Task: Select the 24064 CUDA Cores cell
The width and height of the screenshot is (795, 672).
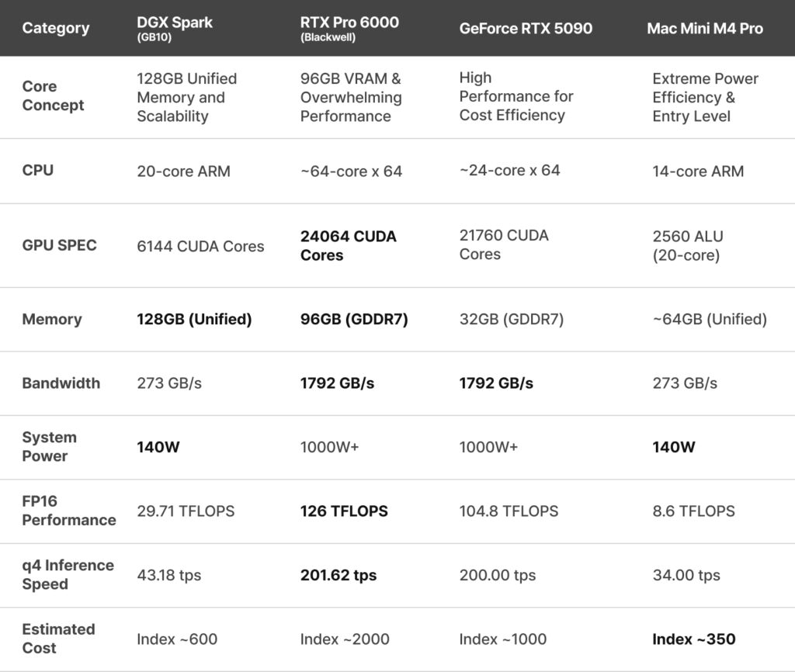Action: point(348,245)
